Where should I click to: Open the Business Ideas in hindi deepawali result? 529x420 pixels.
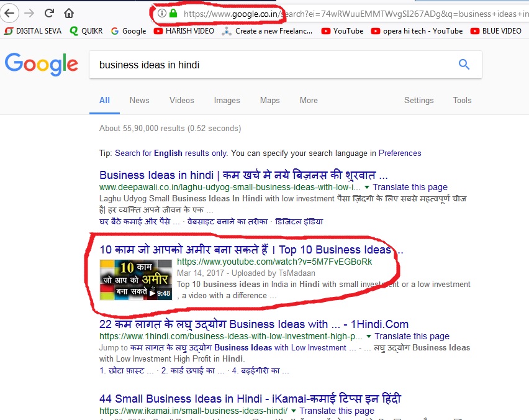click(x=243, y=175)
